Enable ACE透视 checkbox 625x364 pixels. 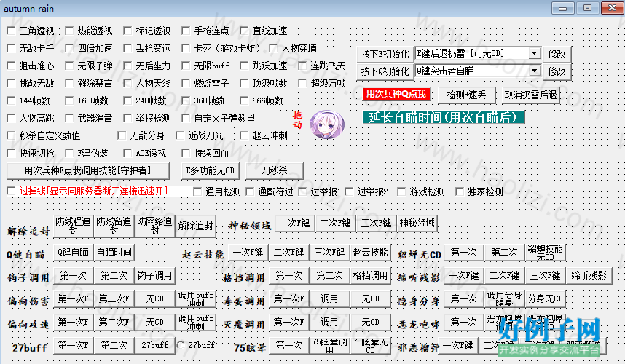(127, 154)
